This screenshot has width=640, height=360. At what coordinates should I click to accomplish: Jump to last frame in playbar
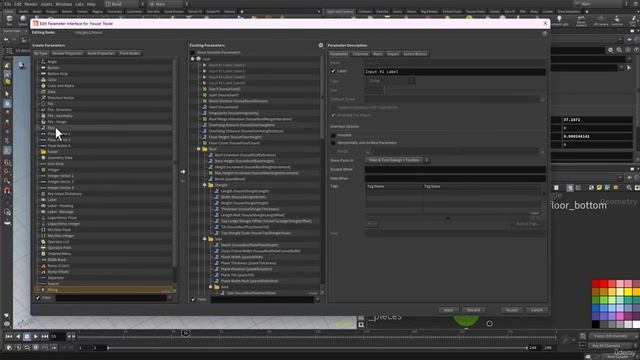[x=44, y=336]
